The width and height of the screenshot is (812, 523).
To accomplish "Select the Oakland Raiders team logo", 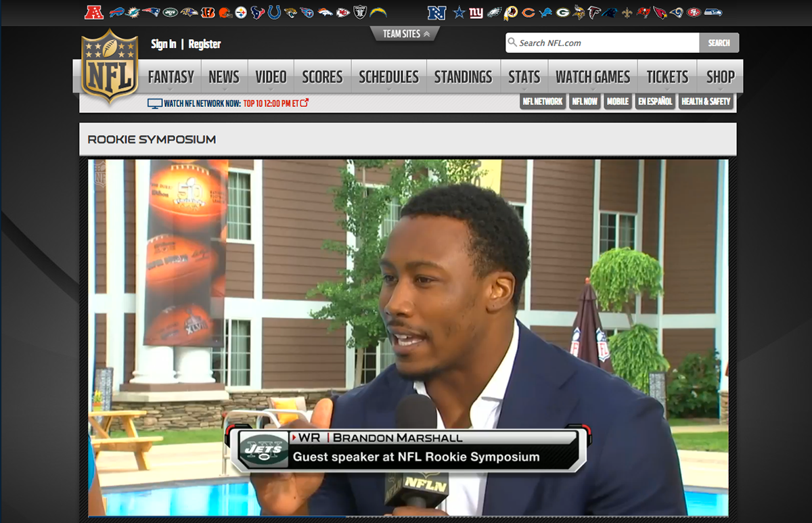I will click(359, 12).
